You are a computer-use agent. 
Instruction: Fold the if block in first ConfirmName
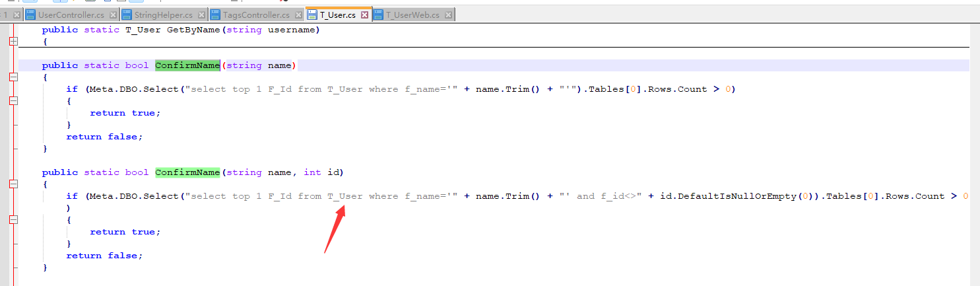click(13, 101)
